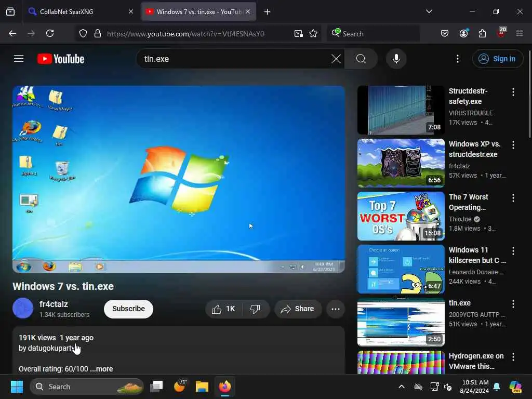Open options for Hydrogen.exe video
Image resolution: width=532 pixels, height=399 pixels.
click(513, 357)
